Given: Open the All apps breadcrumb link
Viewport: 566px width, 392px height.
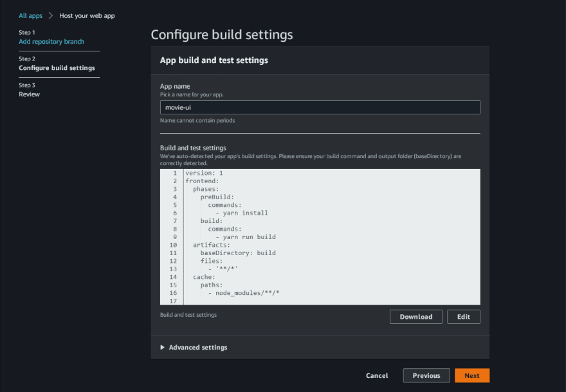Looking at the screenshot, I should [30, 15].
